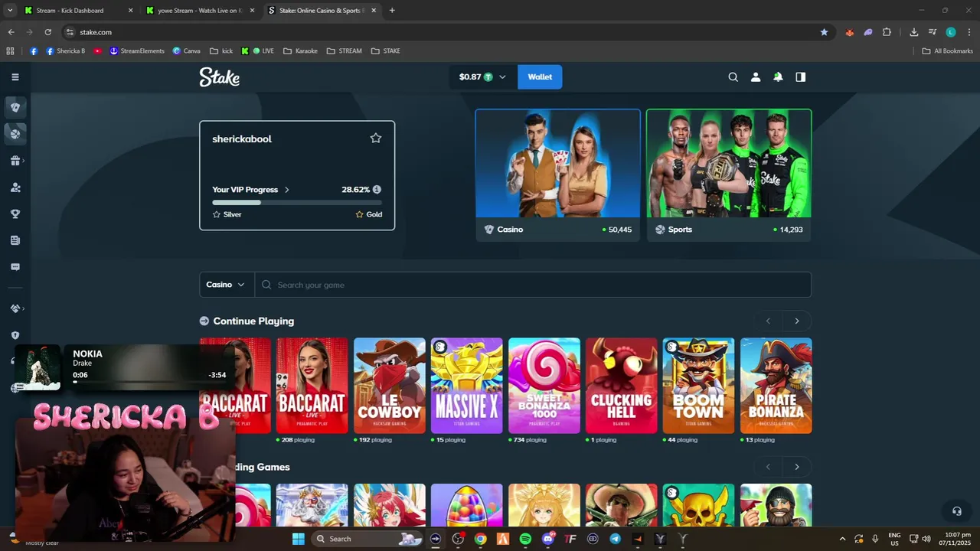980x551 pixels.
Task: Click the VIP progress bar
Action: click(x=297, y=203)
